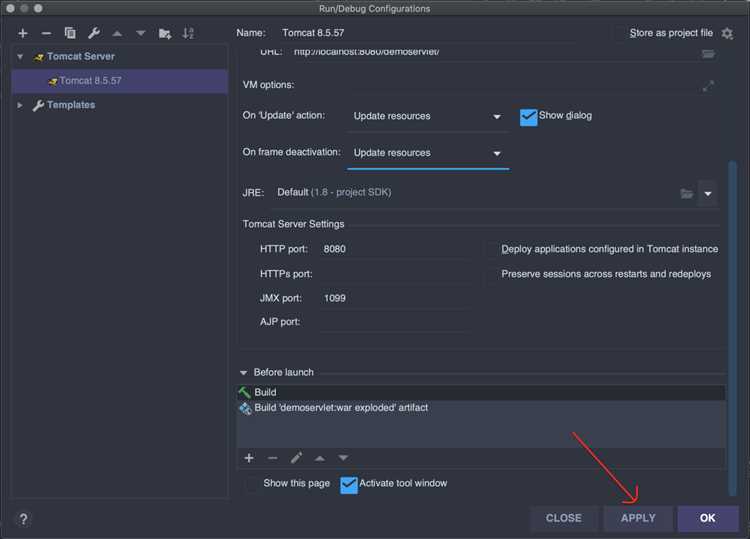Select the Templates tree item
Viewport: 750px width, 539px height.
71,105
